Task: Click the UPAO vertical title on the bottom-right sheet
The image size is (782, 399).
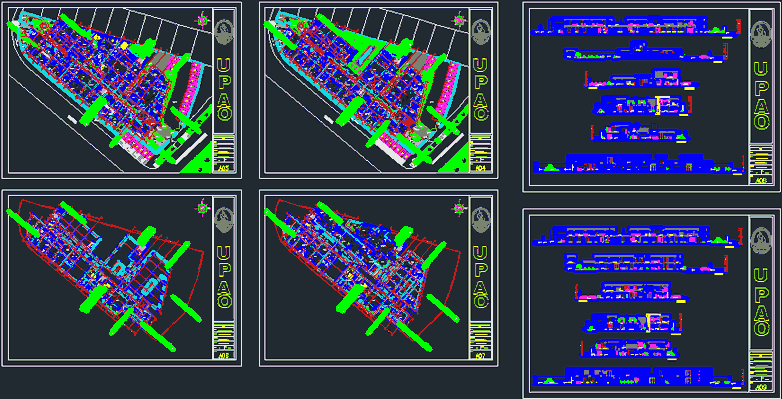Action: click(x=761, y=302)
